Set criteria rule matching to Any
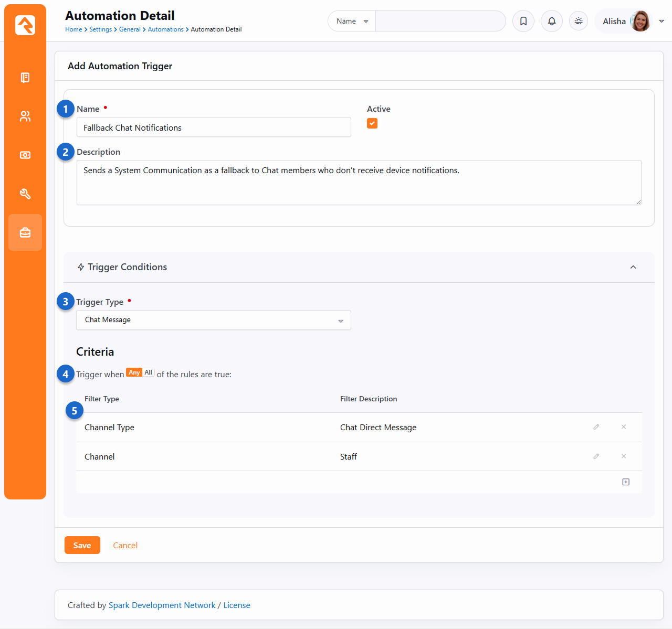The height and width of the screenshot is (629, 672). 134,372
